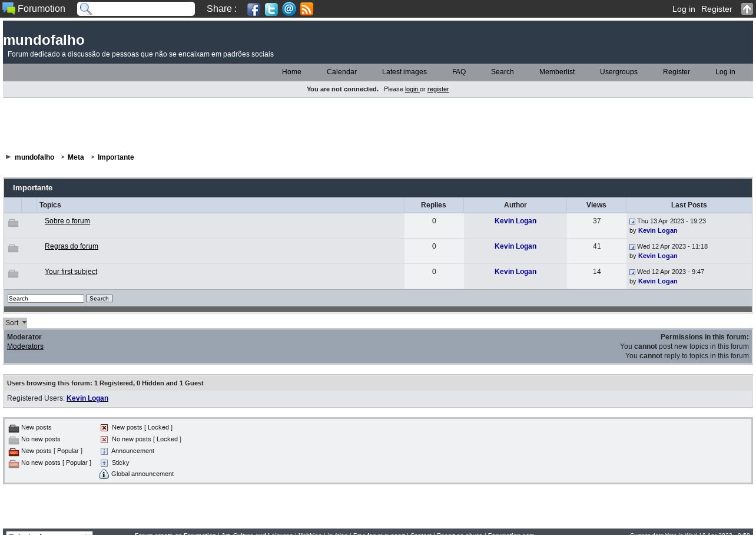756x535 pixels.
Task: Open the RSS feed icon
Action: (307, 9)
